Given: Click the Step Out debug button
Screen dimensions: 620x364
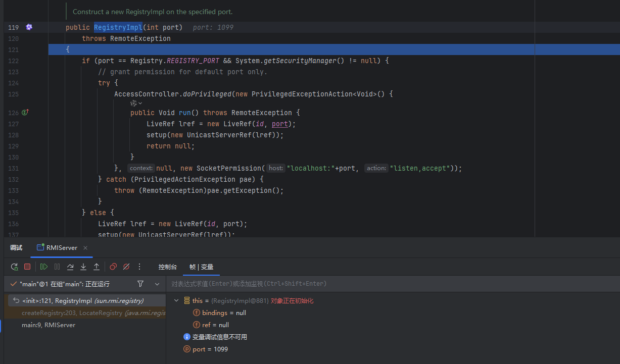Looking at the screenshot, I should point(97,267).
